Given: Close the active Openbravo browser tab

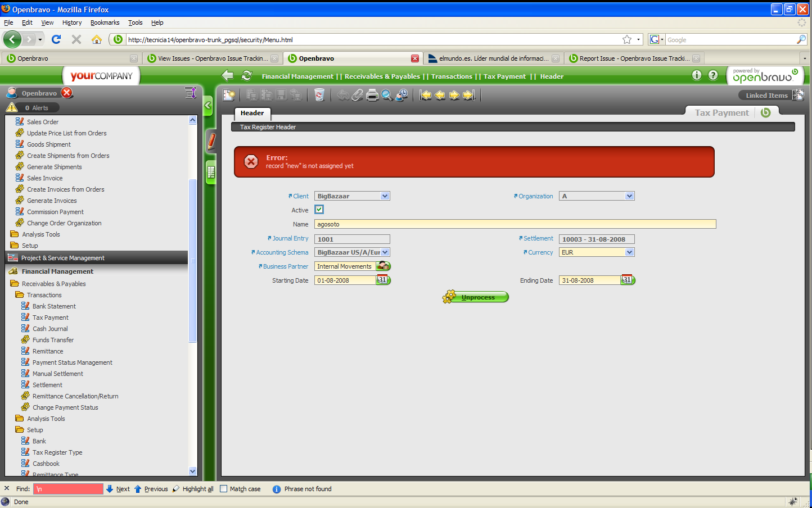Looking at the screenshot, I should point(415,58).
